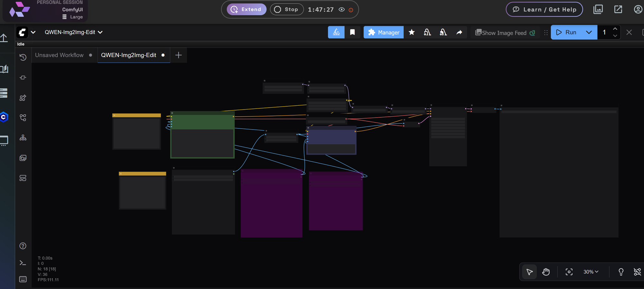The width and height of the screenshot is (644, 289).
Task: Open the 30% zoom level dropdown
Action: 591,272
